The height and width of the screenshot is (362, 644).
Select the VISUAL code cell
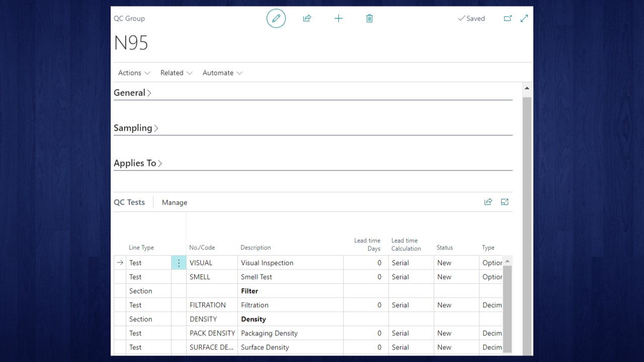click(212, 263)
